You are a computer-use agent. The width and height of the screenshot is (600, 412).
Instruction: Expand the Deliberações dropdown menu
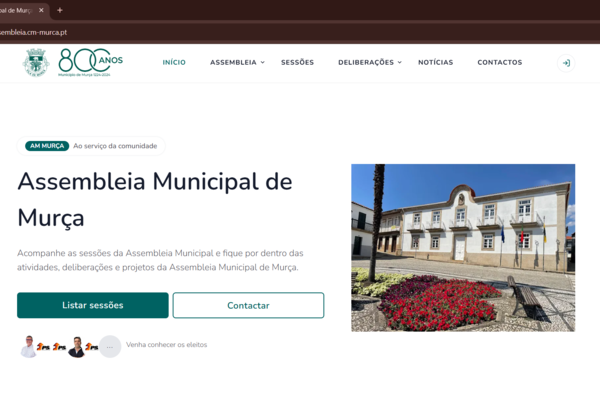[x=369, y=63]
